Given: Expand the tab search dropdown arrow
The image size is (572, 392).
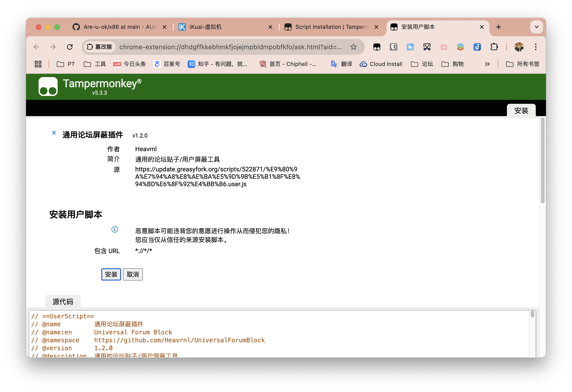Looking at the screenshot, I should [536, 27].
